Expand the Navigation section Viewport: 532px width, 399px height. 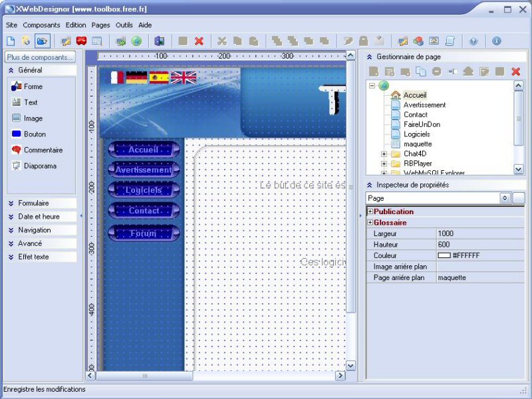11,230
